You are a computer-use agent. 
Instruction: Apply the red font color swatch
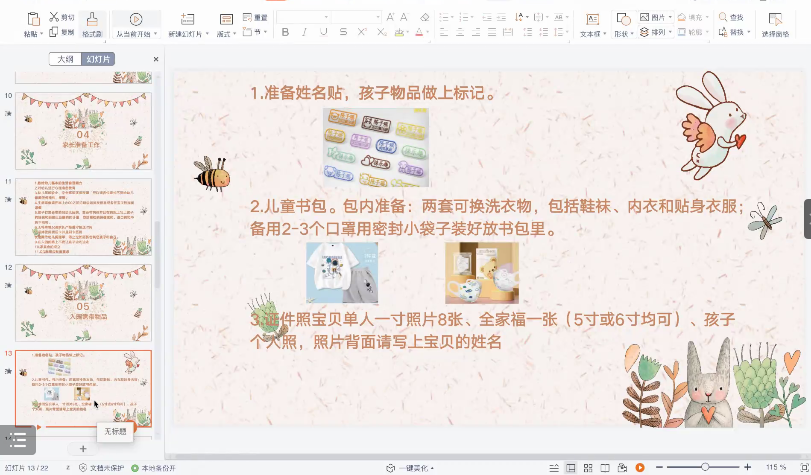[x=419, y=32]
